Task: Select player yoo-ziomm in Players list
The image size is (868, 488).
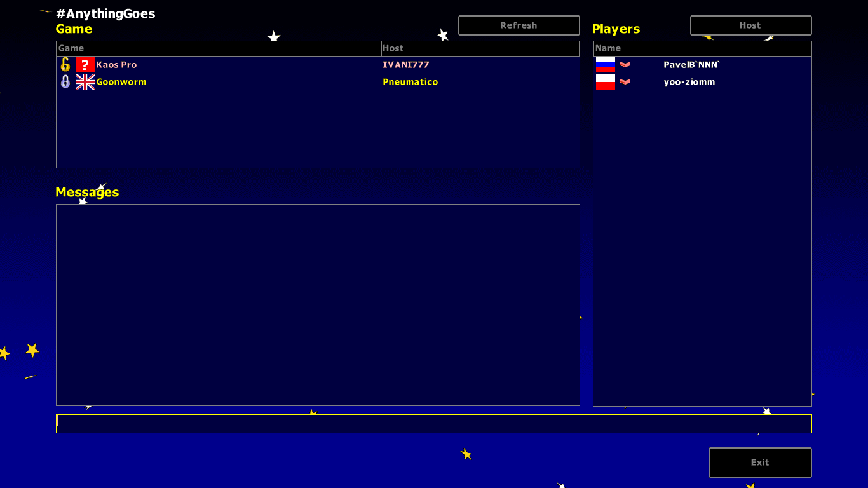Action: 689,82
